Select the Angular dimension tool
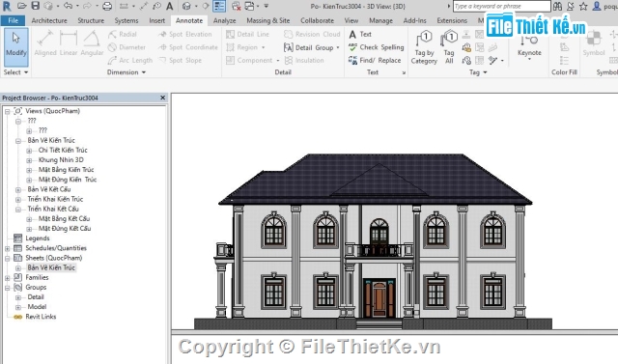Screen dimensions: 618x364 click(x=92, y=43)
